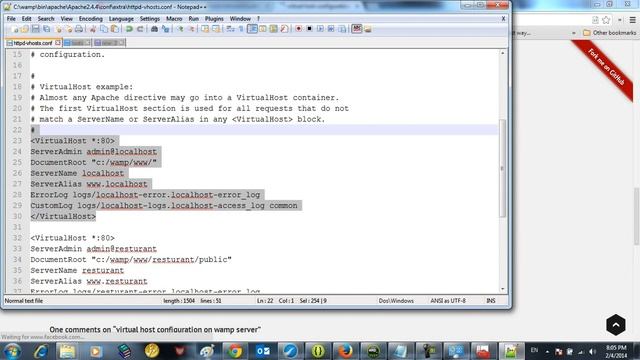Start macro recording with red dot icon

298,29
